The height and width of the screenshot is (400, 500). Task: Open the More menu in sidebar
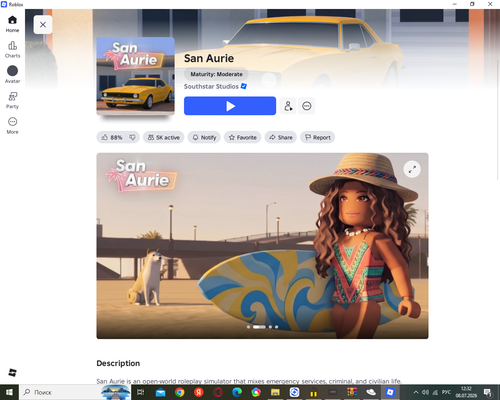point(12,125)
